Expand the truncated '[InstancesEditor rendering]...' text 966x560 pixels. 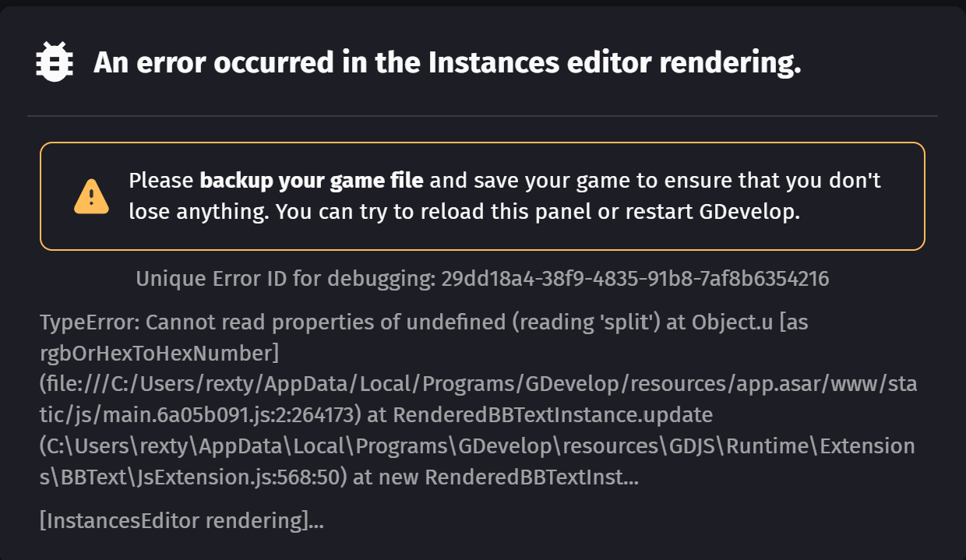point(182,521)
